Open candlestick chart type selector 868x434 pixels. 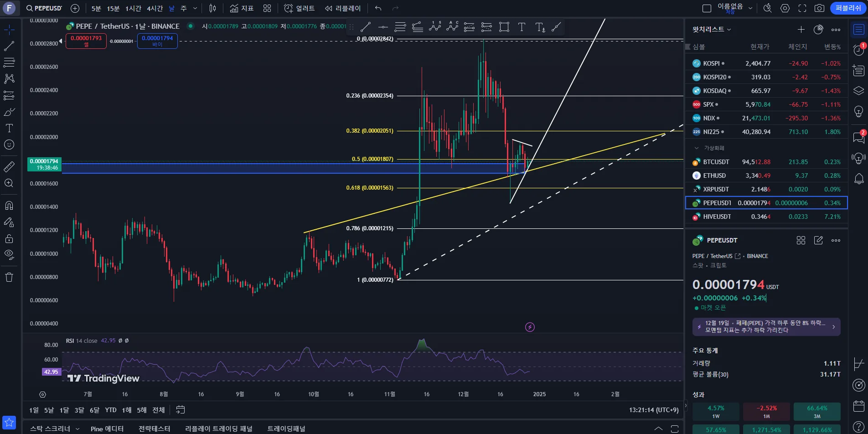pyautogui.click(x=212, y=8)
